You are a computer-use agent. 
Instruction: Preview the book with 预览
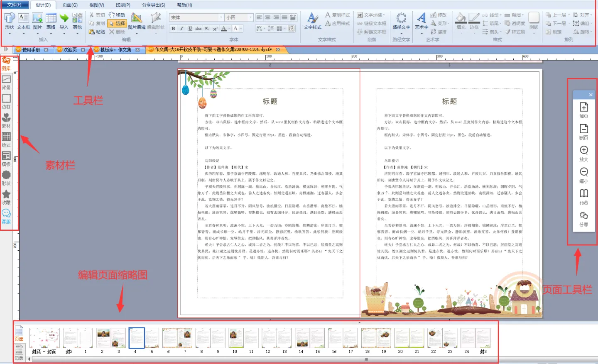[584, 198]
